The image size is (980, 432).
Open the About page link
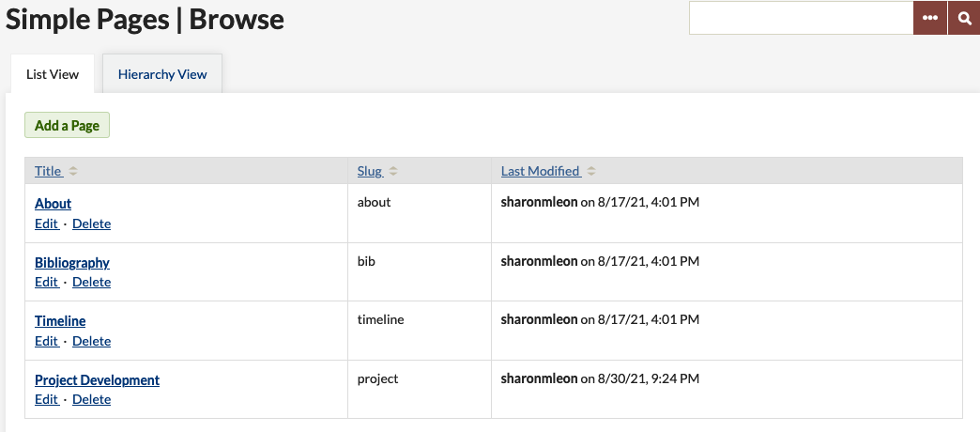point(54,203)
